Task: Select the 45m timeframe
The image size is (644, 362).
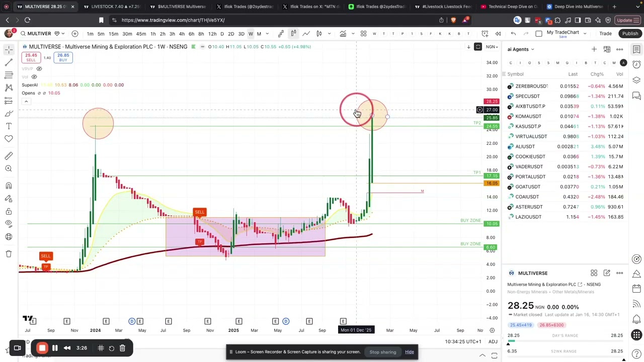Action: pyautogui.click(x=141, y=34)
